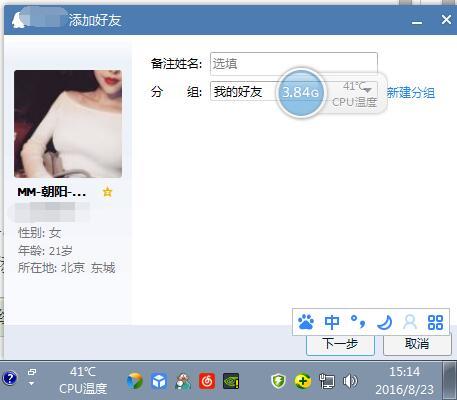Click the profile photo thumbnail

pyautogui.click(x=68, y=124)
